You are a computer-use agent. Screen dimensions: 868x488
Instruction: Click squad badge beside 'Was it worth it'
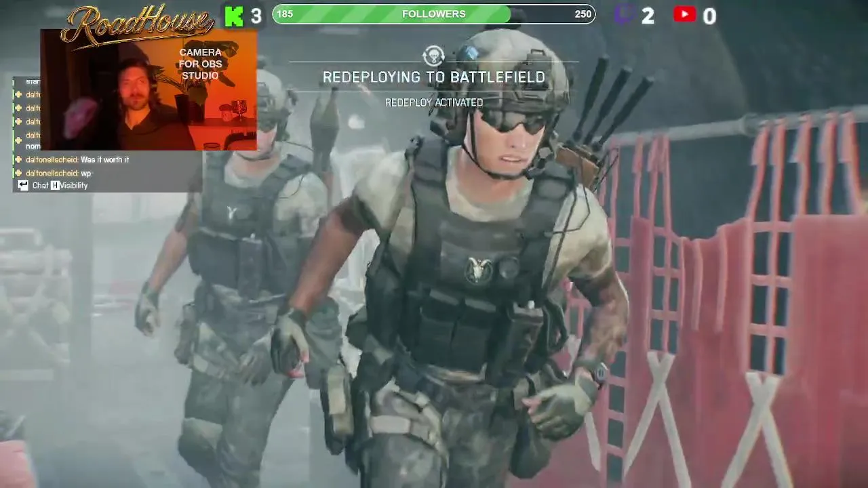coord(18,160)
